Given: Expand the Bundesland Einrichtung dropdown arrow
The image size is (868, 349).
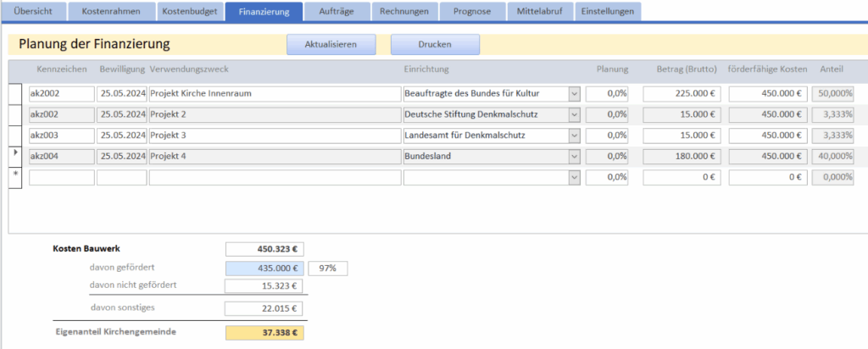Looking at the screenshot, I should 574,156.
